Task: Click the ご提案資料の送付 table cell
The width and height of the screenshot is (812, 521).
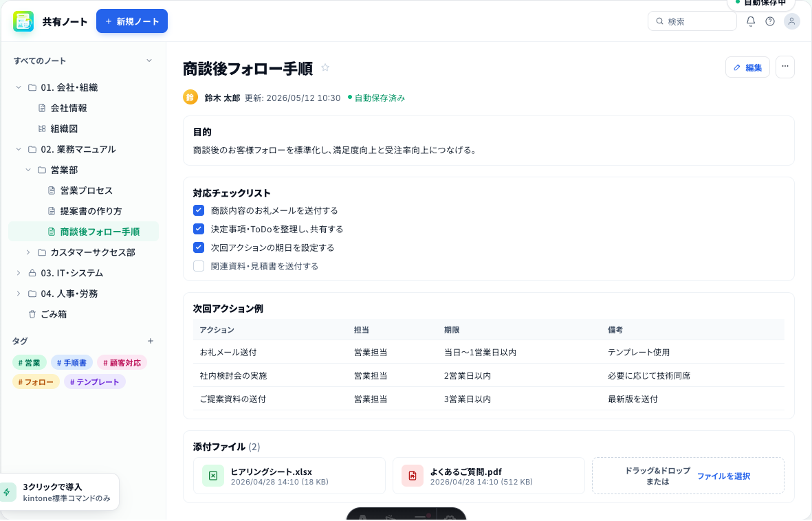Action: pyautogui.click(x=233, y=399)
